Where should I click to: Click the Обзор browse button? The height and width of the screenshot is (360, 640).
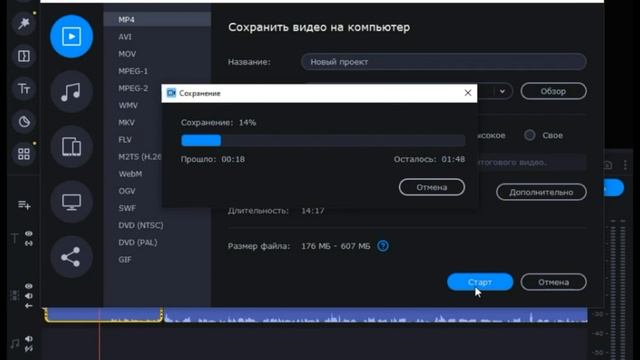click(x=553, y=91)
